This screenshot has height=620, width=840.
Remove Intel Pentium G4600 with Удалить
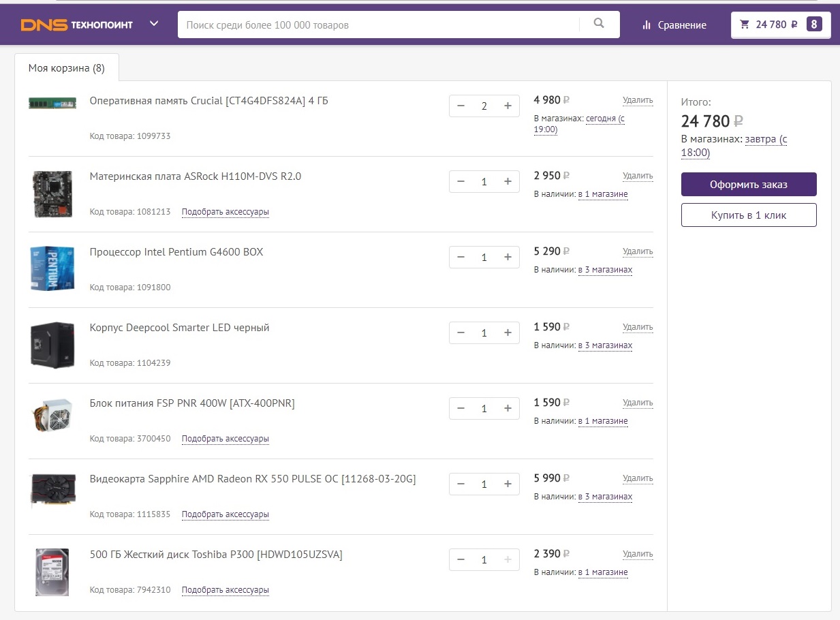[x=638, y=251]
